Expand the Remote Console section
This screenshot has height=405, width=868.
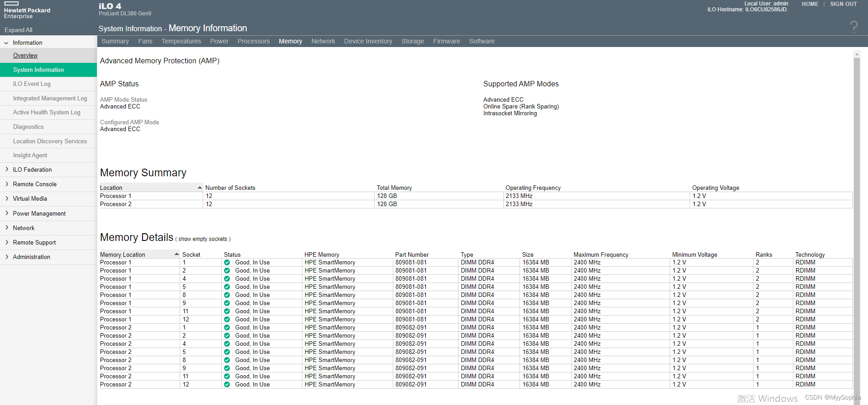point(6,184)
